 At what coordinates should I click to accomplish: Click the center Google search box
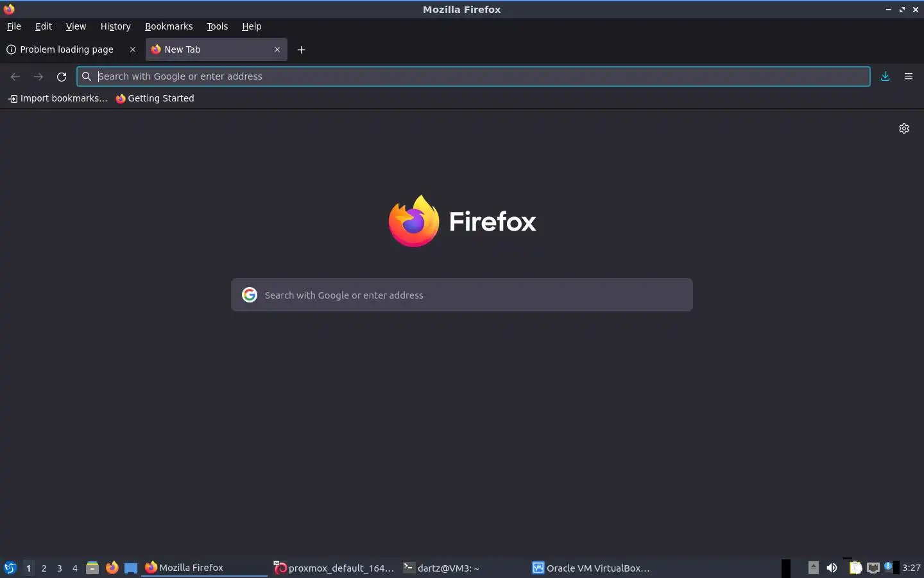pos(462,295)
